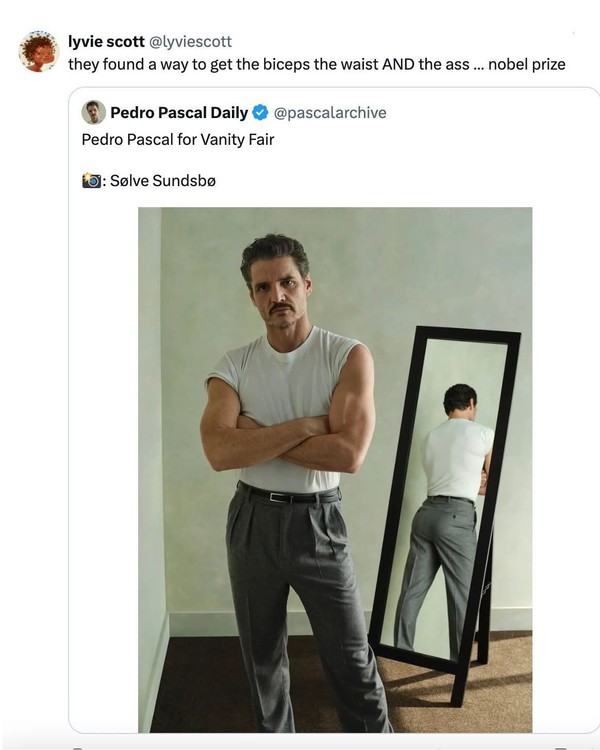The image size is (600, 750).
Task: Open Pedro Pascal Daily's small avatar
Action: (93, 112)
